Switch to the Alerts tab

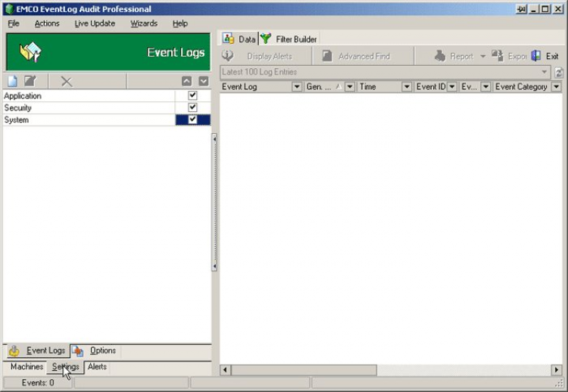(97, 367)
